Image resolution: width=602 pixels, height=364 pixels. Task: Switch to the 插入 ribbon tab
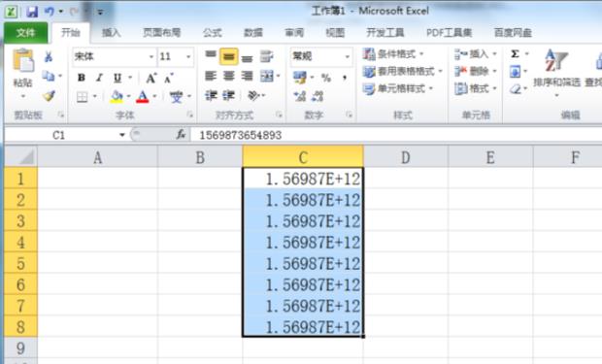click(111, 33)
